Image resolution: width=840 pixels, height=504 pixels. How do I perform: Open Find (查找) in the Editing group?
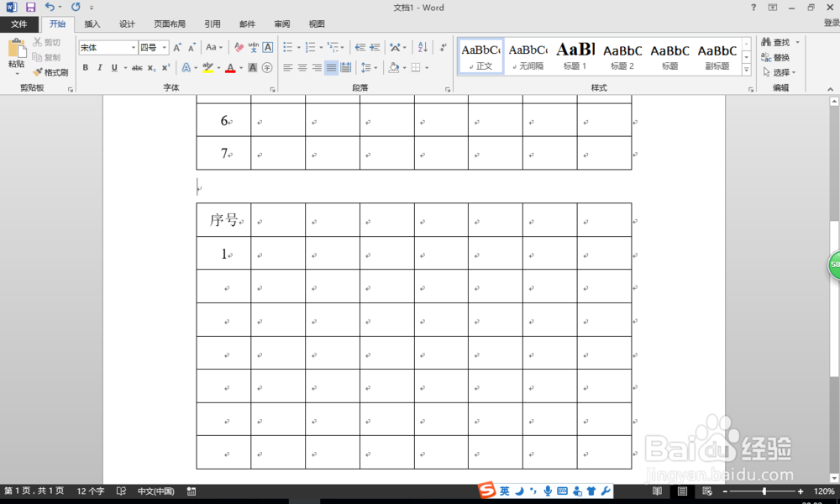(780, 41)
